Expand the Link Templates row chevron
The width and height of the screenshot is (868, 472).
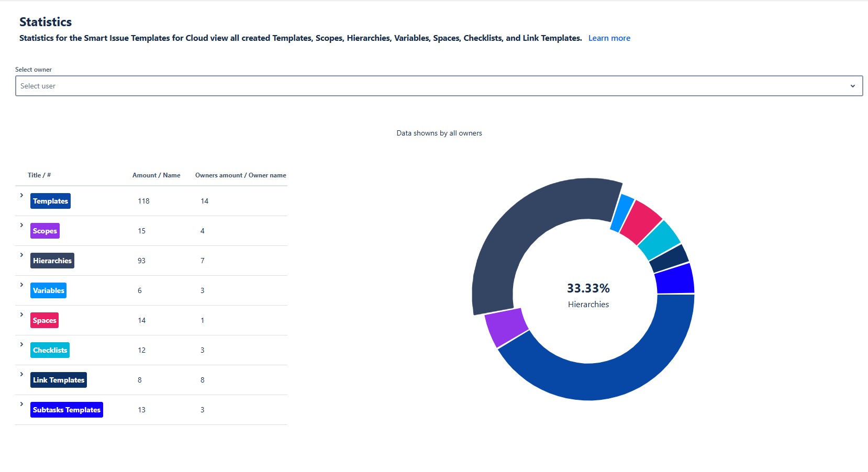pyautogui.click(x=21, y=374)
